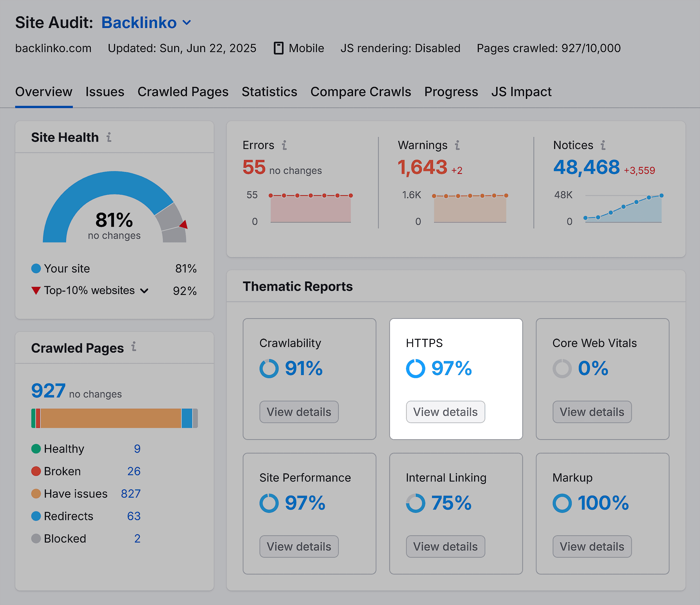View details for Site Performance
Screen dimensions: 700x605
(299, 546)
